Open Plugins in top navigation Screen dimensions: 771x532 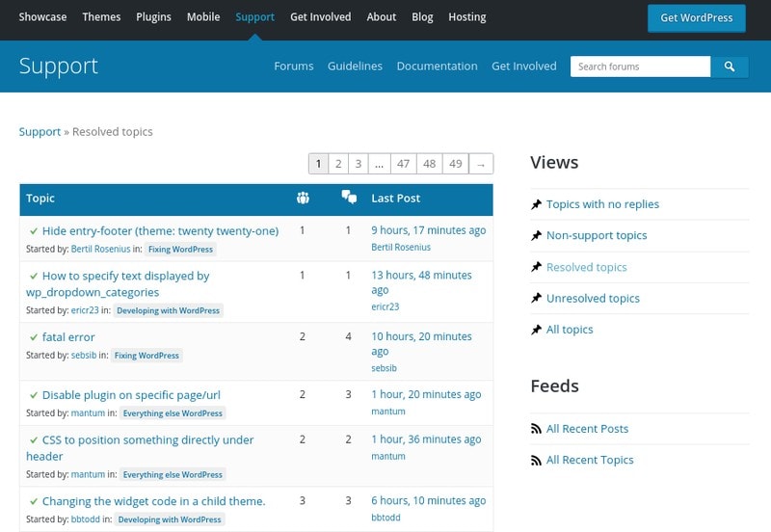[x=153, y=17]
